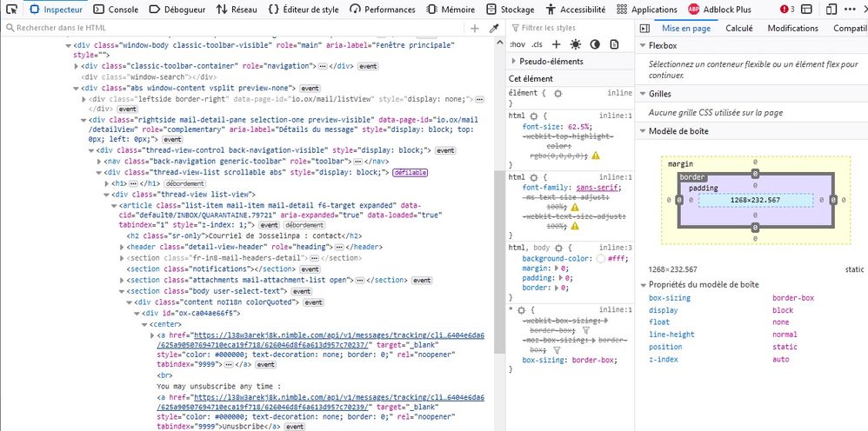This screenshot has height=431, width=868.
Task: Open the Performances tab
Action: tap(383, 10)
